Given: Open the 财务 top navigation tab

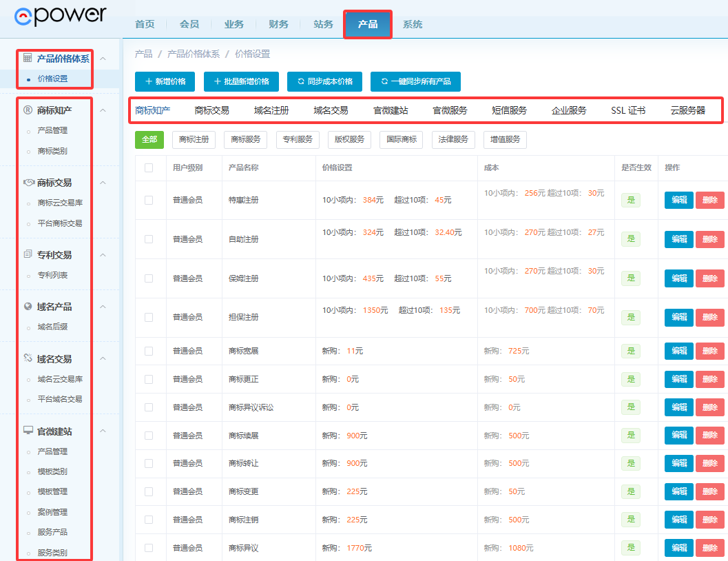Looking at the screenshot, I should click(278, 24).
